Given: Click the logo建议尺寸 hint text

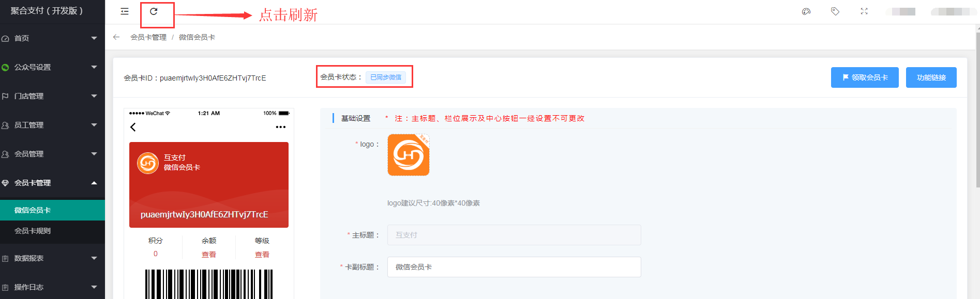Looking at the screenshot, I should pos(433,203).
